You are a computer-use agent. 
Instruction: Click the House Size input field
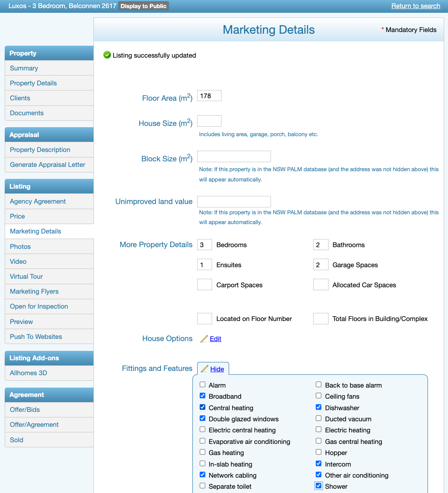(209, 121)
